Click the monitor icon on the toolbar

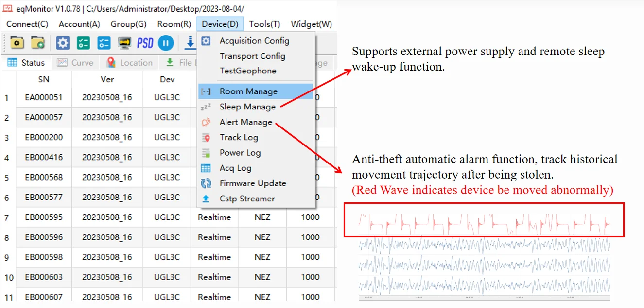124,43
